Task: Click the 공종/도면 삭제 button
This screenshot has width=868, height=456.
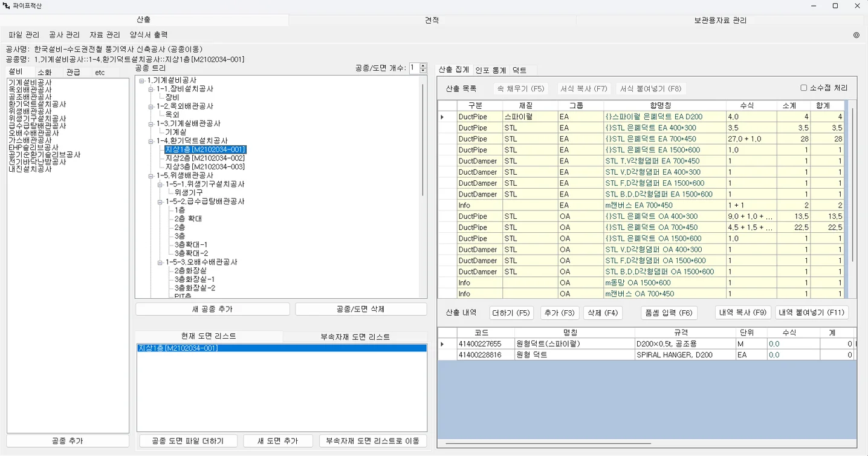Action: [361, 309]
